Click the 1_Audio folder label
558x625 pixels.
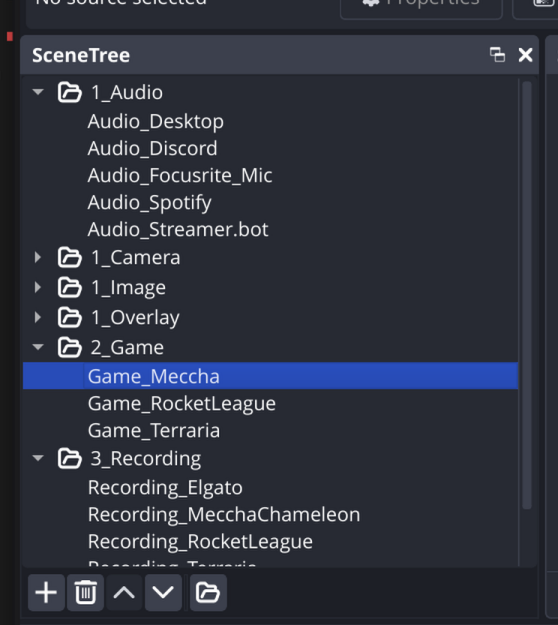click(127, 92)
